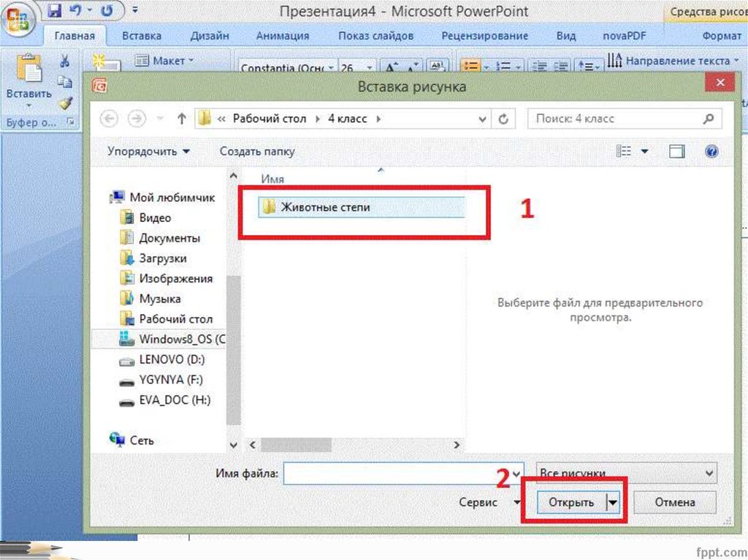
Task: Open the Видео library folder
Action: click(x=146, y=218)
